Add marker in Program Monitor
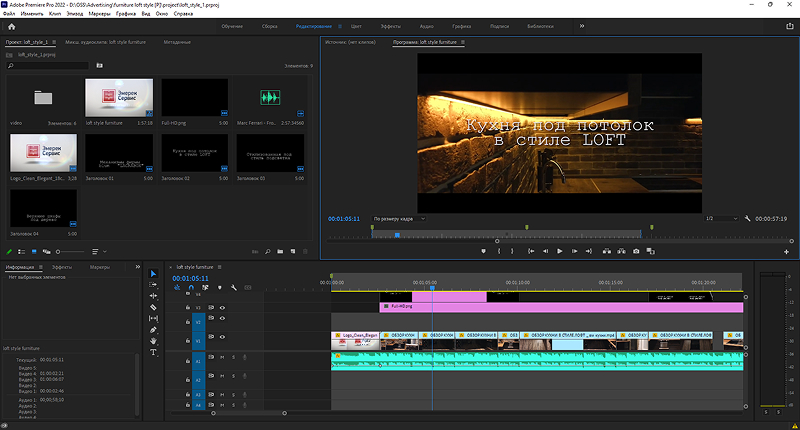This screenshot has height=430, width=800. click(483, 251)
